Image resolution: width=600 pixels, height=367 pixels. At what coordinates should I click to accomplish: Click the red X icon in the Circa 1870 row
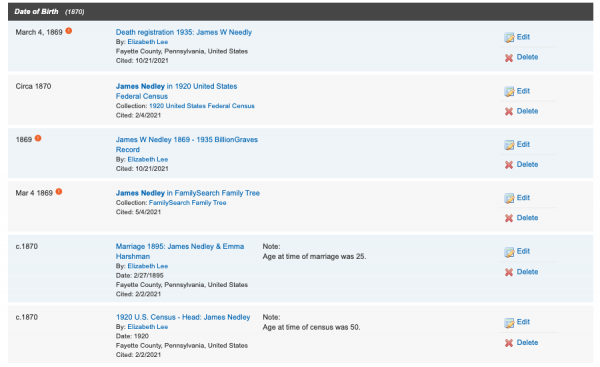tap(509, 111)
